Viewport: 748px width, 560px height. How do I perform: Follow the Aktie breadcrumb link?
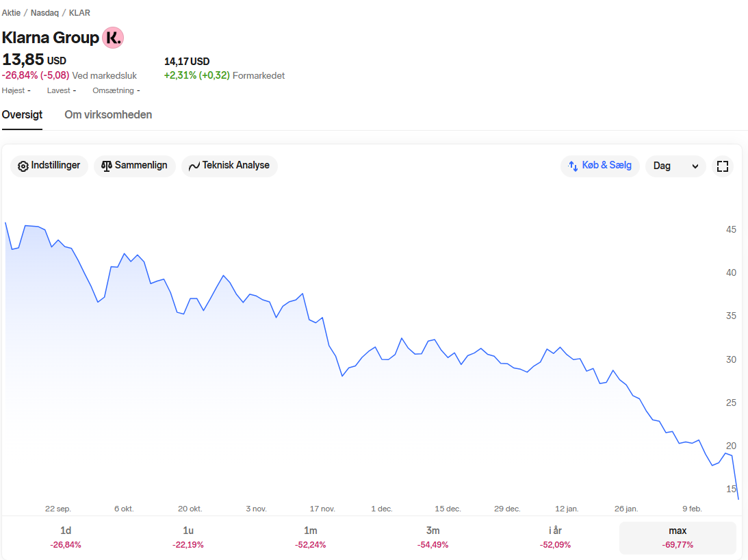tap(11, 13)
